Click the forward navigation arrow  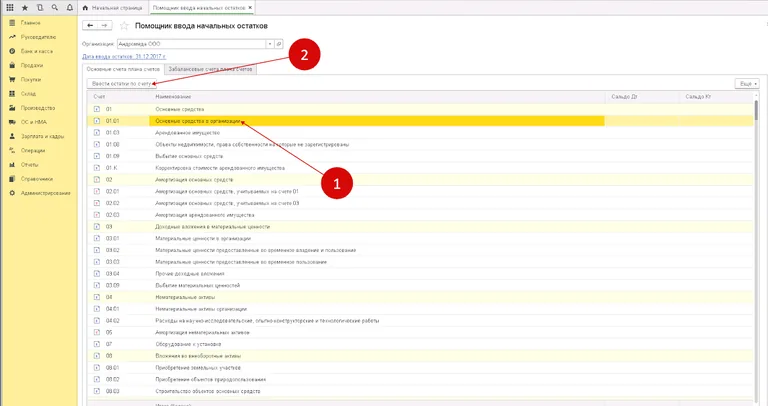coord(105,25)
